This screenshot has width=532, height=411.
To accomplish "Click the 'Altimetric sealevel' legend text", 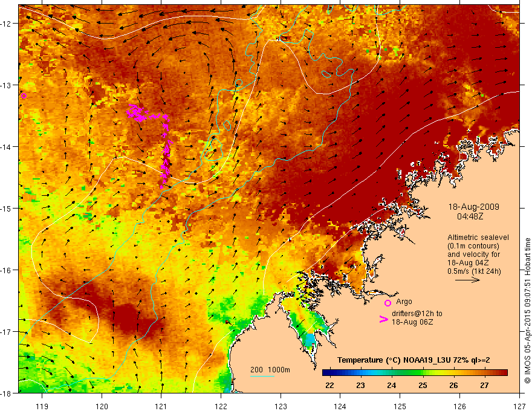I will pyautogui.click(x=478, y=238).
